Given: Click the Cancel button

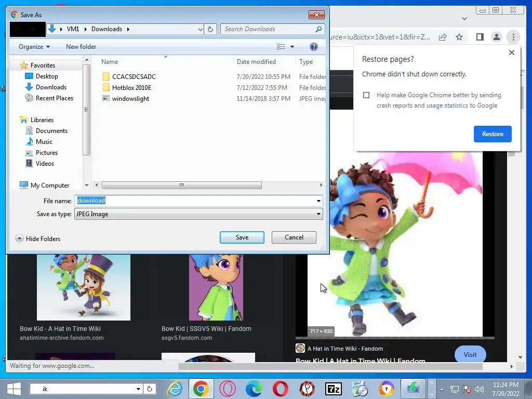Looking at the screenshot, I should (294, 237).
